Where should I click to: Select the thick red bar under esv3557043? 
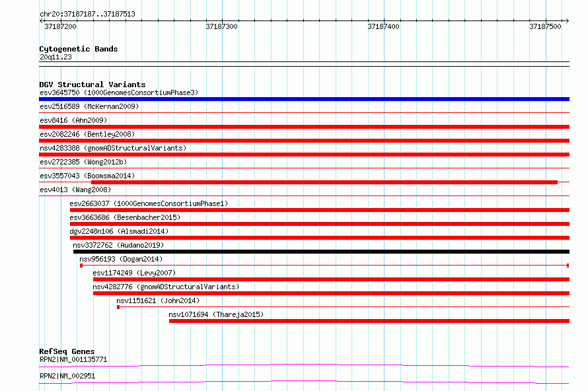tap(324, 182)
